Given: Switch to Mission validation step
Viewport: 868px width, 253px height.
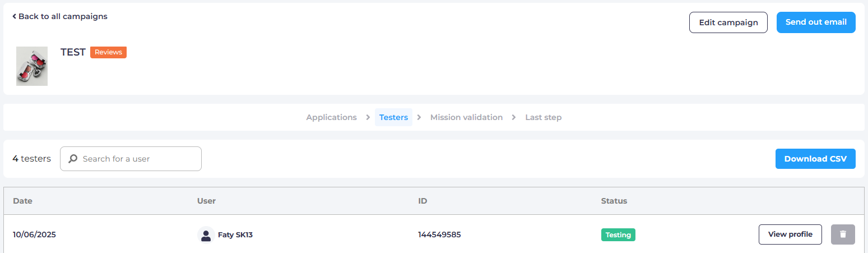Looking at the screenshot, I should click(466, 117).
